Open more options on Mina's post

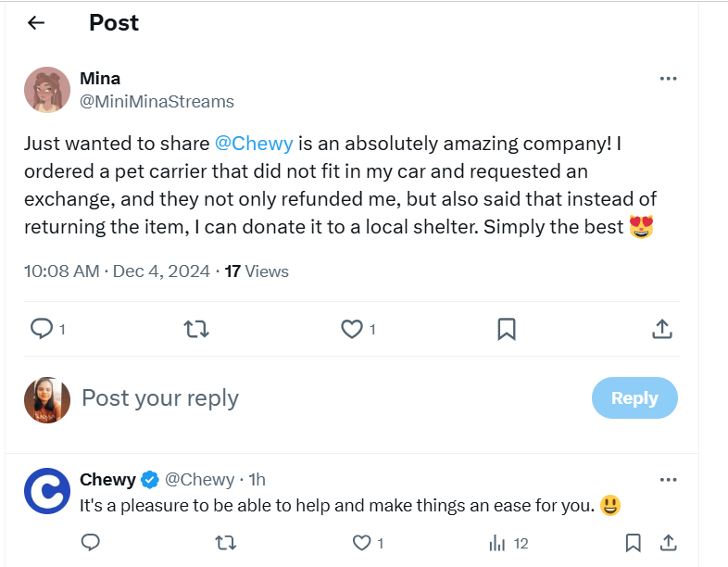tap(669, 79)
